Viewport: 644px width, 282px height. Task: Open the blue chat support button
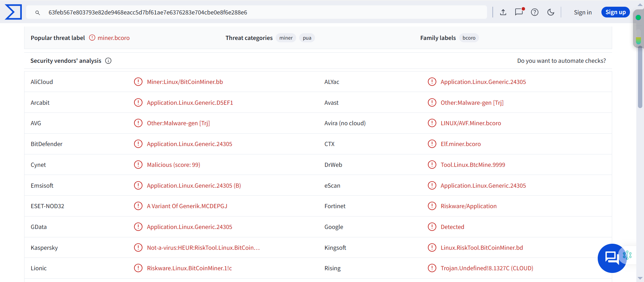point(612,258)
